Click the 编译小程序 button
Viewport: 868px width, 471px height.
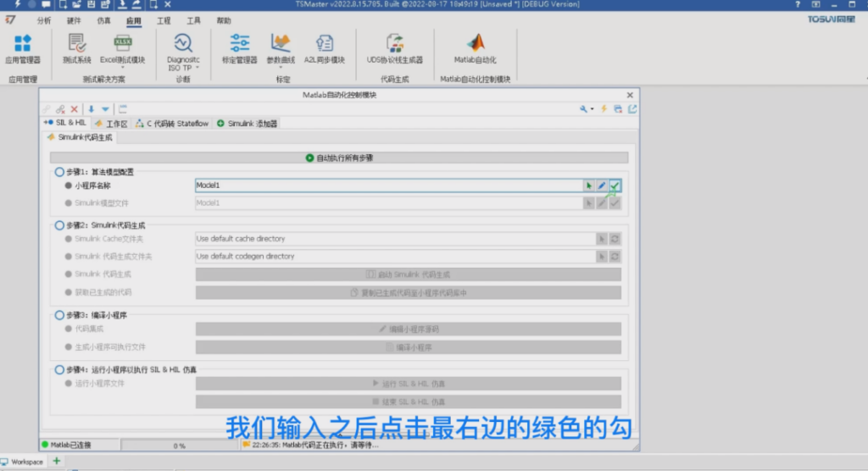(x=408, y=347)
